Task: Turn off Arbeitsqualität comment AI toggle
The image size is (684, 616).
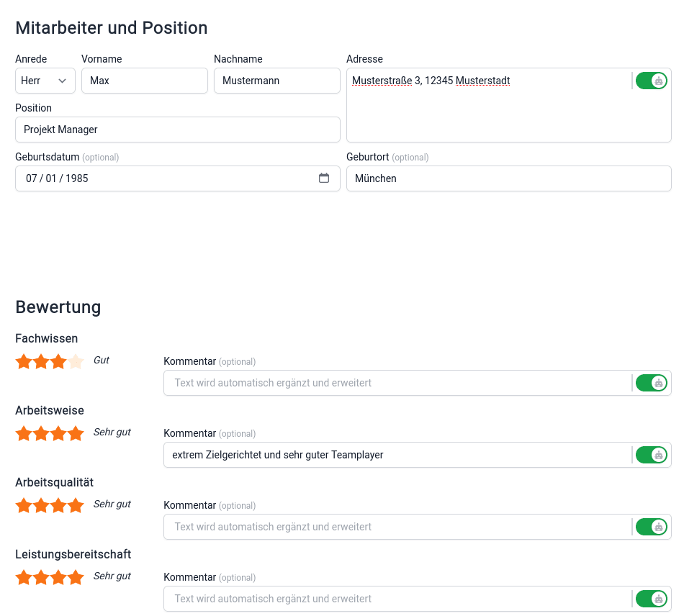Action: [x=652, y=527]
